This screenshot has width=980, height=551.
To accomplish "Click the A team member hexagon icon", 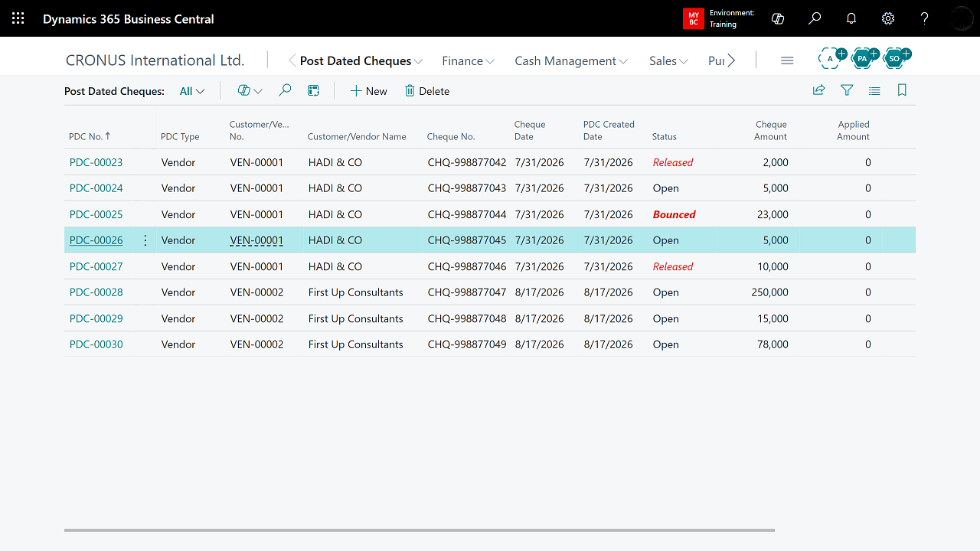I will [x=831, y=58].
